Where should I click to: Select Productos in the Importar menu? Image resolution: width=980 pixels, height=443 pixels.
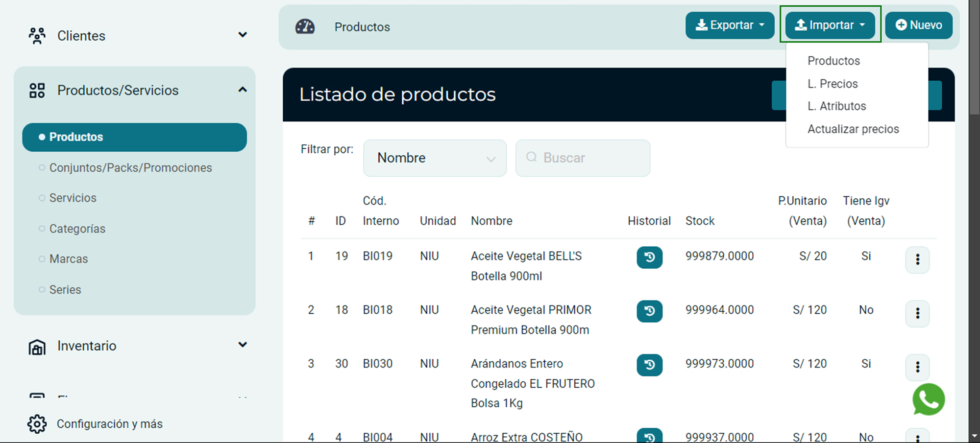833,61
